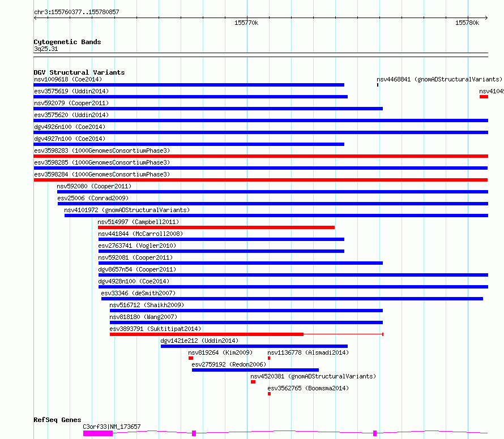Open dgv4928n100 (Coe2014) label
This screenshot has height=439, width=504.
[134, 281]
